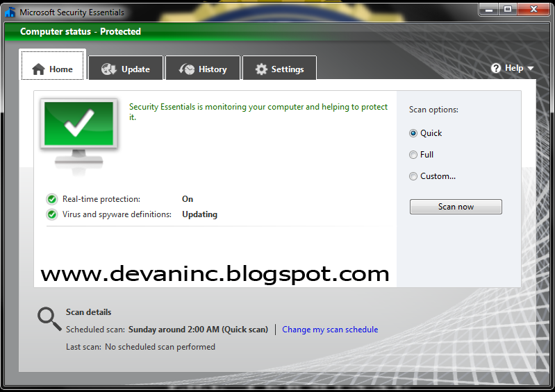Screen dimensions: 555x392
Task: Click the Security Essentials monitoring message
Action: pos(258,112)
